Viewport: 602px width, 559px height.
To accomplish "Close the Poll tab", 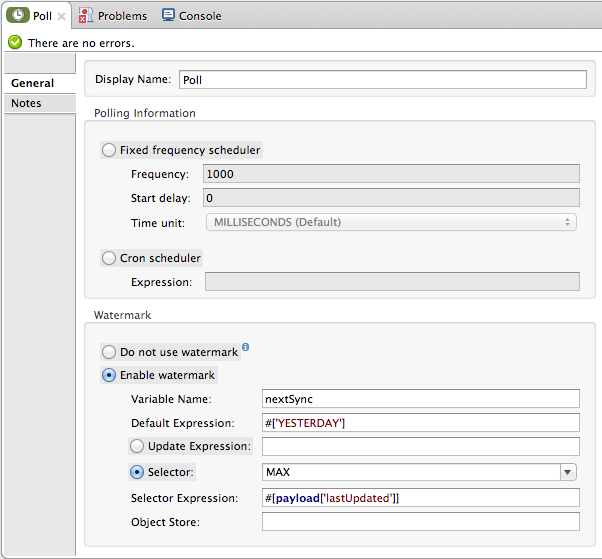I will coord(62,17).
